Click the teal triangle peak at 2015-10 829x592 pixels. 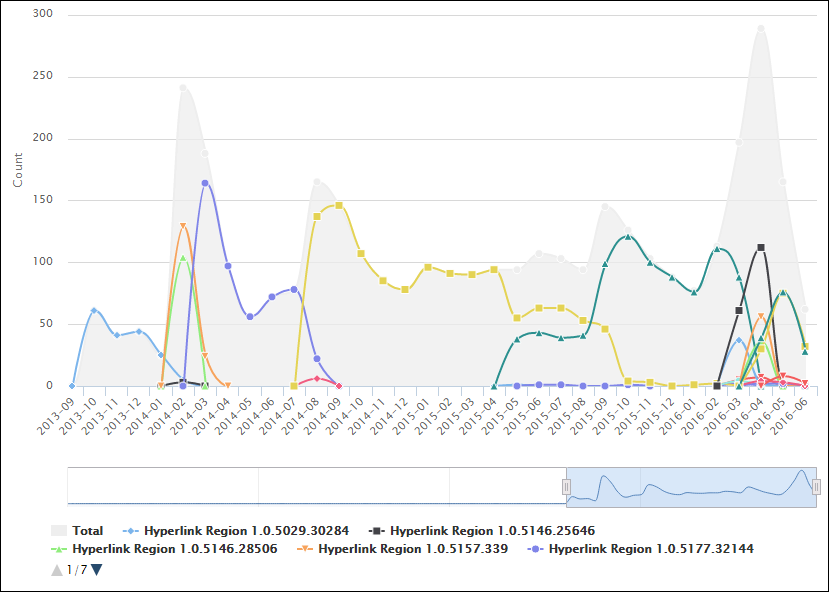tap(628, 237)
